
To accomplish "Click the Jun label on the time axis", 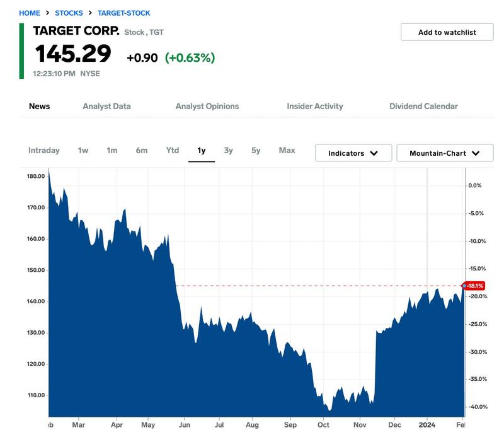I will [185, 425].
